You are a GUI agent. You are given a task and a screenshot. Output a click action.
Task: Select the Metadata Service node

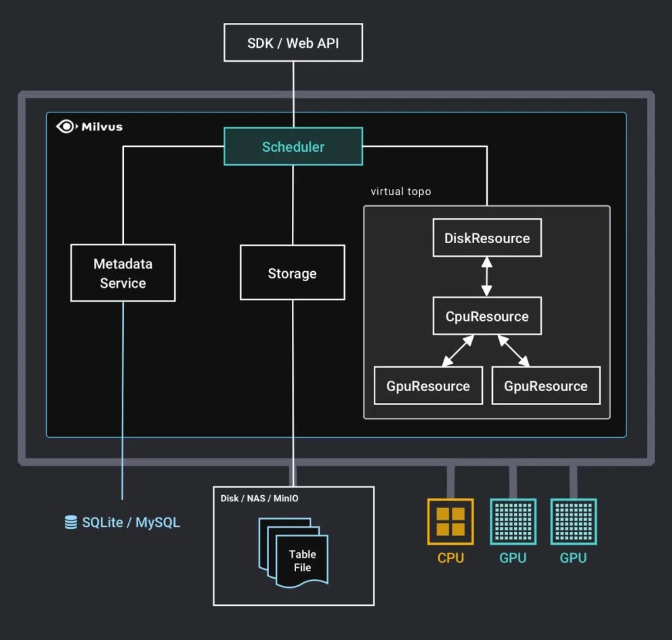coord(123,272)
